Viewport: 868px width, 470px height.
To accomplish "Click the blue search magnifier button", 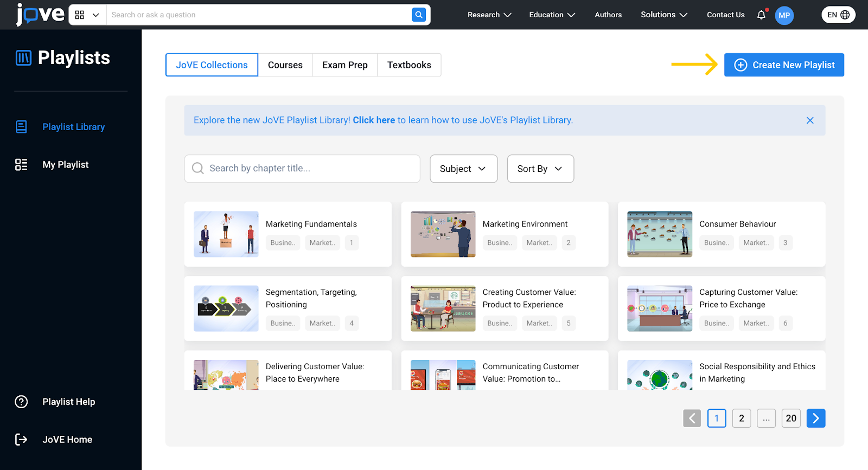I will point(419,15).
